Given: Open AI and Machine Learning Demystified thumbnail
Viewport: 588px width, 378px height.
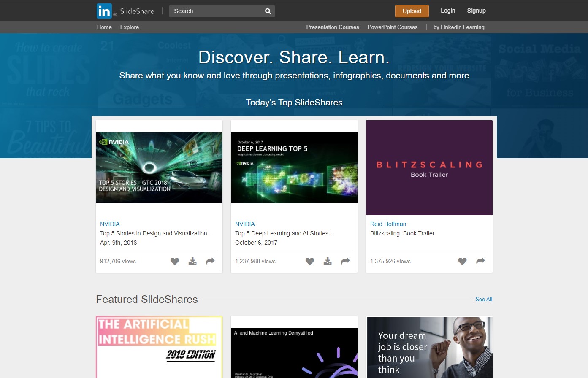Looking at the screenshot, I should pyautogui.click(x=294, y=353).
